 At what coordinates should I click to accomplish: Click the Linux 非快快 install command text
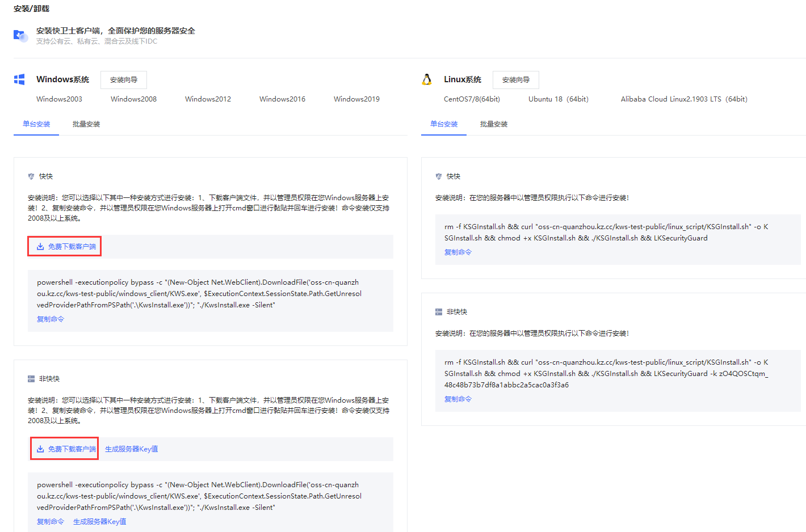point(606,373)
